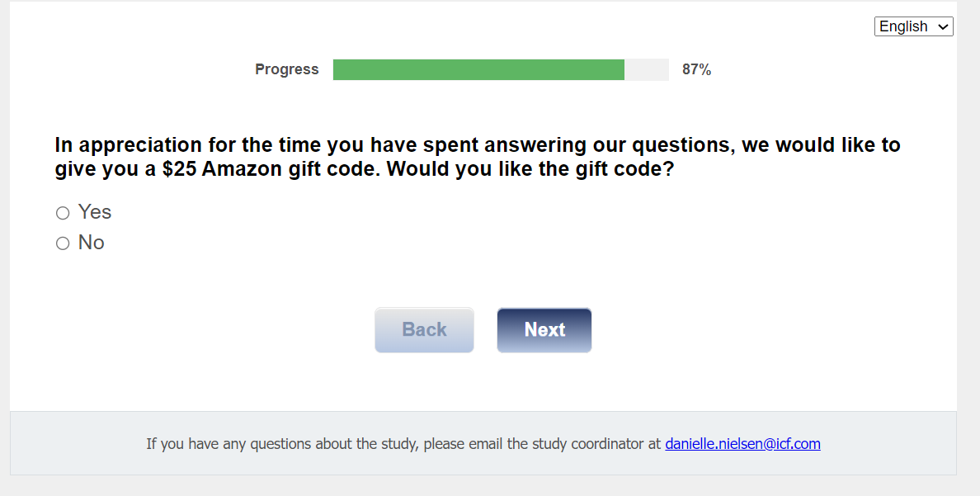The image size is (980, 496).
Task: Click the "No" answer label text
Action: (92, 243)
